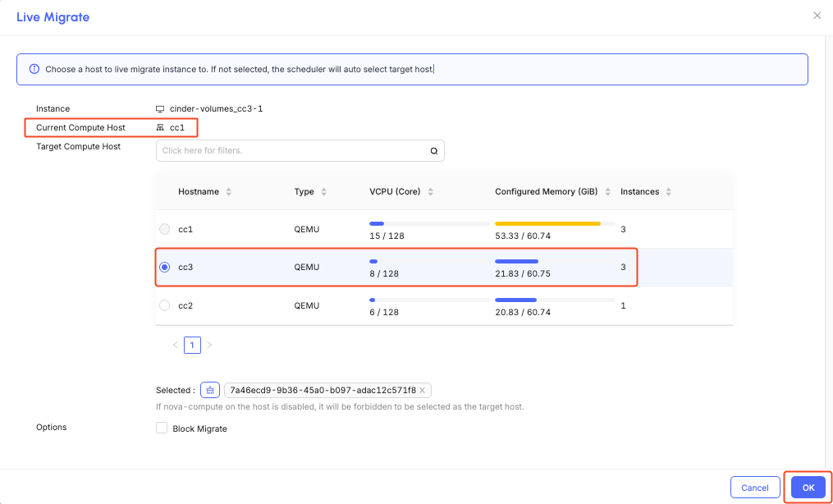Sort table by Configured Memory (GiB) column
833x504 pixels.
609,192
